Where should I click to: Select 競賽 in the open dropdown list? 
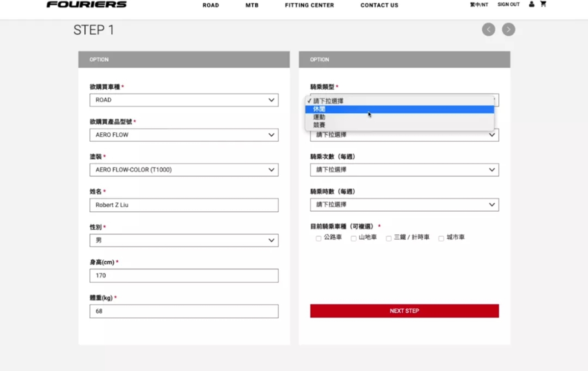pyautogui.click(x=399, y=125)
